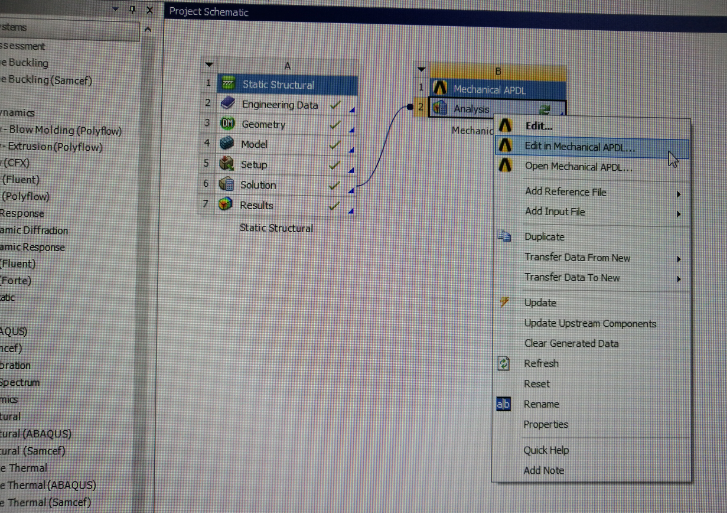Image resolution: width=727 pixels, height=513 pixels.
Task: Click the Results cell icon
Action: click(225, 204)
